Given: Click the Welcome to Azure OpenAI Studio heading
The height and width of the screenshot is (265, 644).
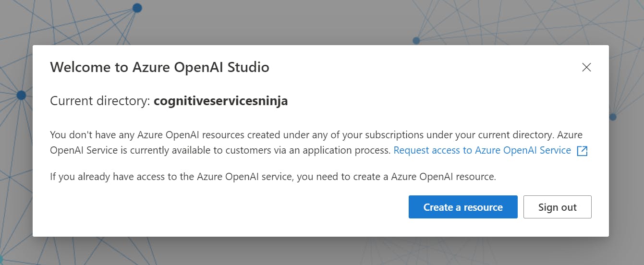Looking at the screenshot, I should click(x=159, y=67).
